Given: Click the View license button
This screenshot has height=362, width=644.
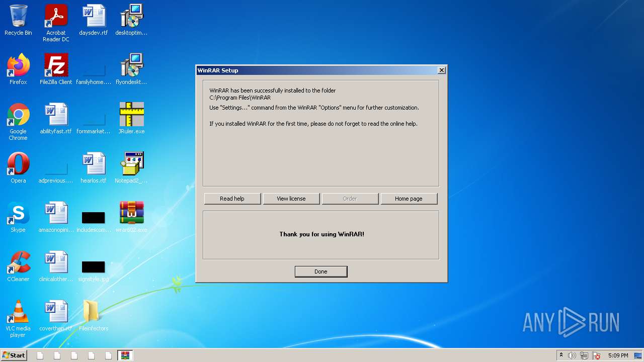Looking at the screenshot, I should [291, 199].
